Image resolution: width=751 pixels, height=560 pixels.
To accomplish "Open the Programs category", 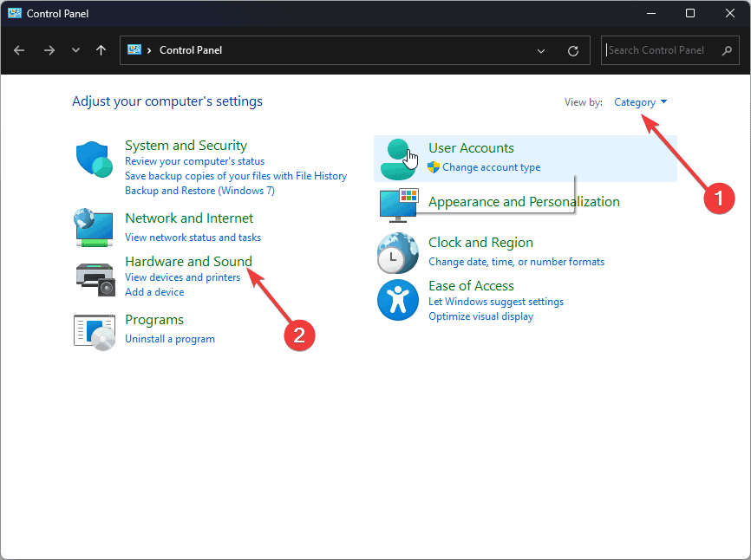I will (154, 320).
